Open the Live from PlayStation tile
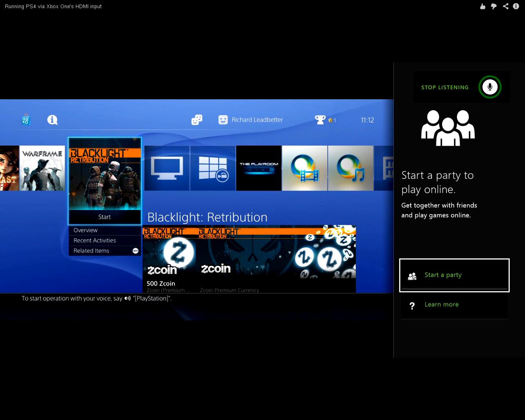This screenshot has height=420, width=525. (x=213, y=168)
